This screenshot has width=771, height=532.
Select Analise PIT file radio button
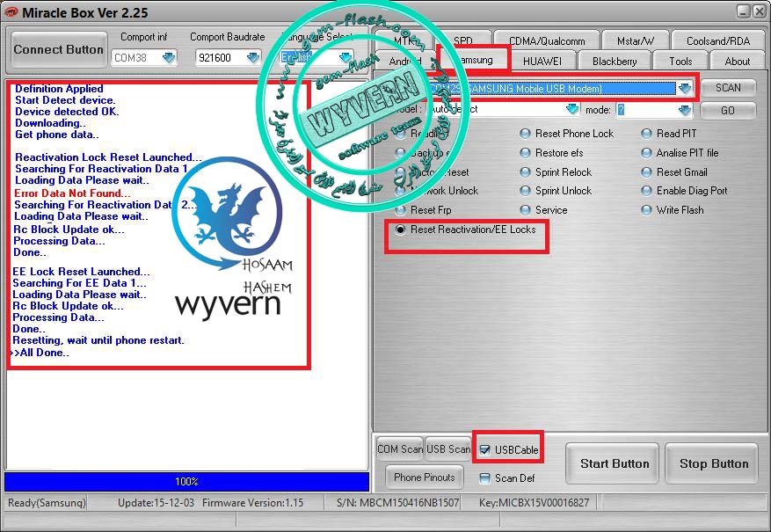[646, 153]
